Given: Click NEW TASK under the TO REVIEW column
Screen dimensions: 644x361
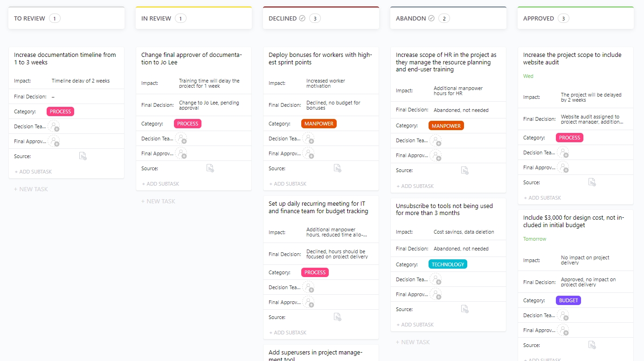Looking at the screenshot, I should point(31,189).
